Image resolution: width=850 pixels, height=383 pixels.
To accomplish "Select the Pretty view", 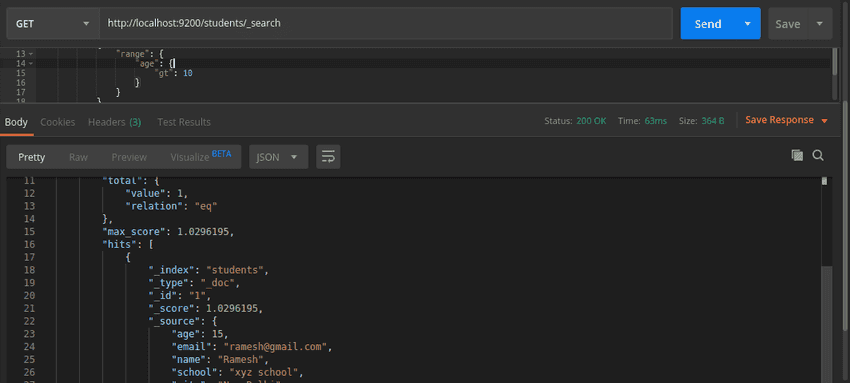I will pos(31,157).
